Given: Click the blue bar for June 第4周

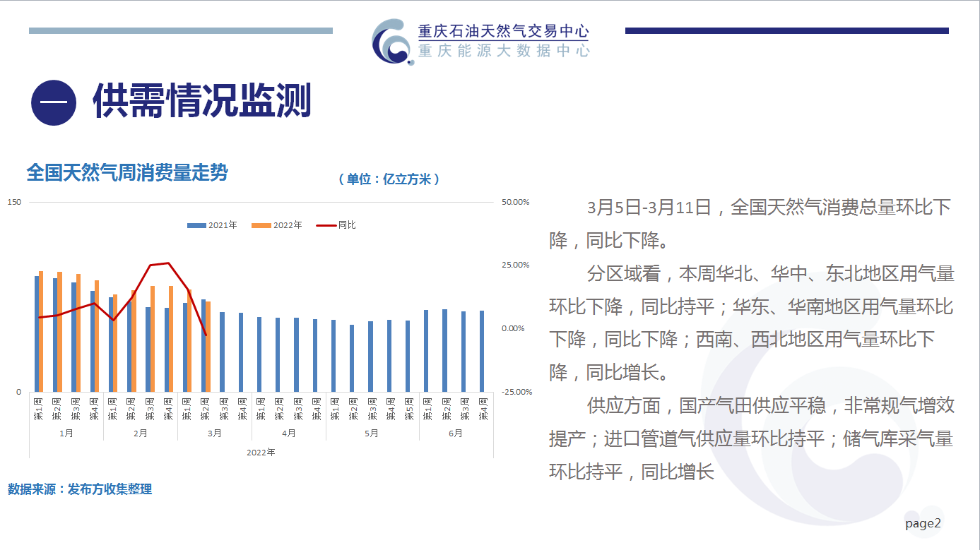Looking at the screenshot, I should click(483, 352).
